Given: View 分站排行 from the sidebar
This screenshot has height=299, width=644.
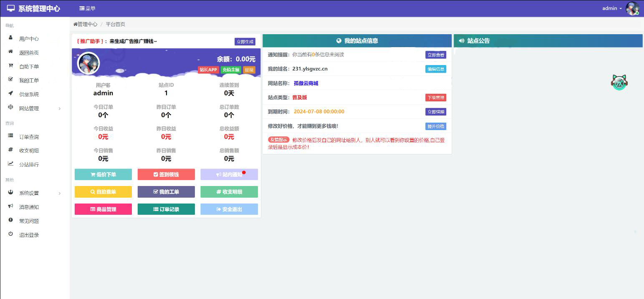Looking at the screenshot, I should [29, 164].
